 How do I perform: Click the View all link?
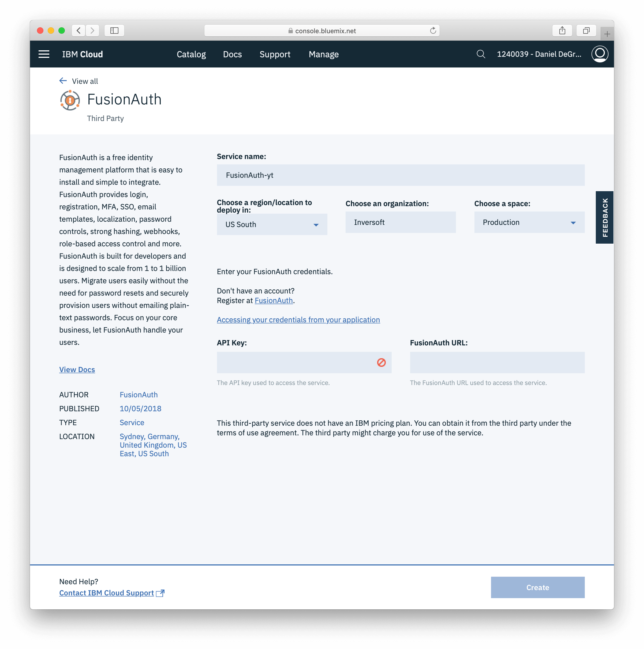[x=85, y=81]
